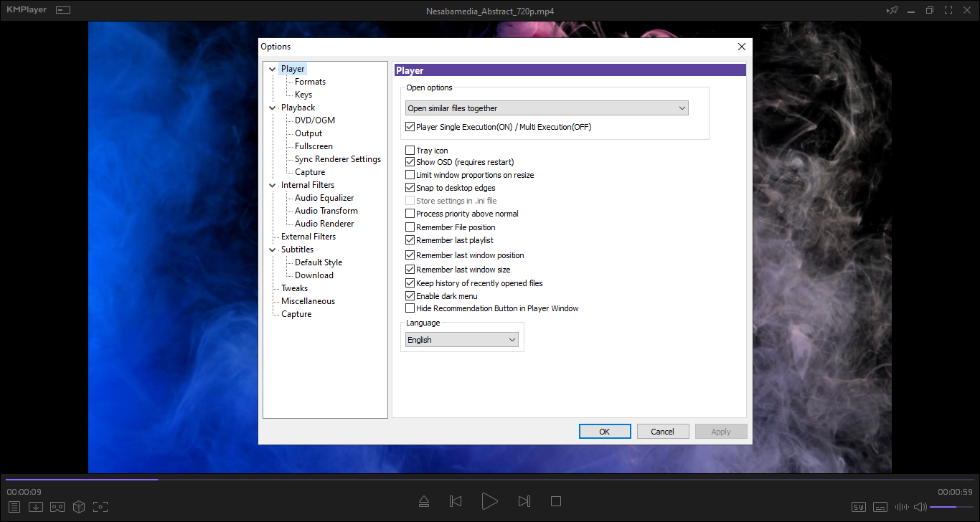
Task: Select Audio Equalizer in options tree
Action: pyautogui.click(x=324, y=198)
